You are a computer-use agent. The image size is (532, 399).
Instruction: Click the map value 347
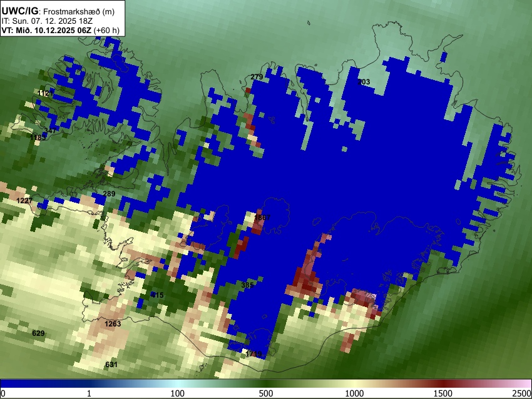pyautogui.click(x=50, y=131)
